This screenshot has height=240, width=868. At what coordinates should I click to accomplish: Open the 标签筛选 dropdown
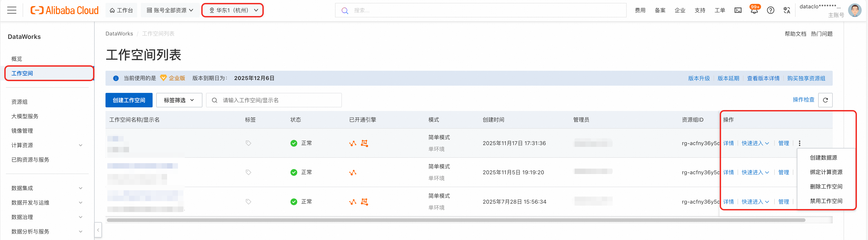click(179, 100)
